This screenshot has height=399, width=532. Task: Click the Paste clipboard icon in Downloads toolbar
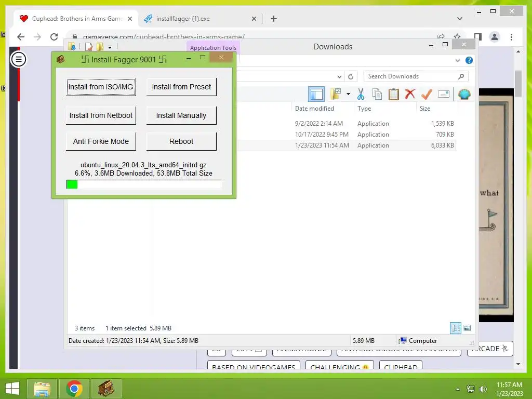tap(394, 94)
